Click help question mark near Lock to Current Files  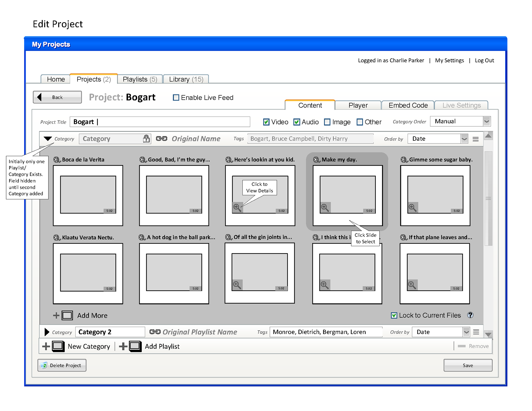[x=470, y=315]
